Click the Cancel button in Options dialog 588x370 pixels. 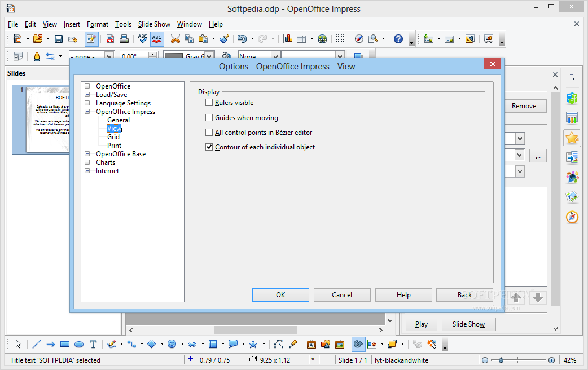342,295
